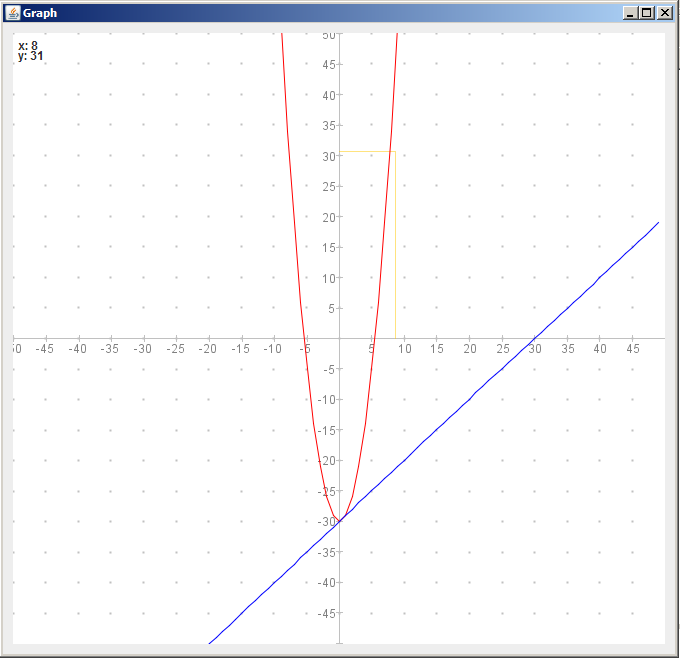Click the '10' label on the vertical axis

coord(329,279)
